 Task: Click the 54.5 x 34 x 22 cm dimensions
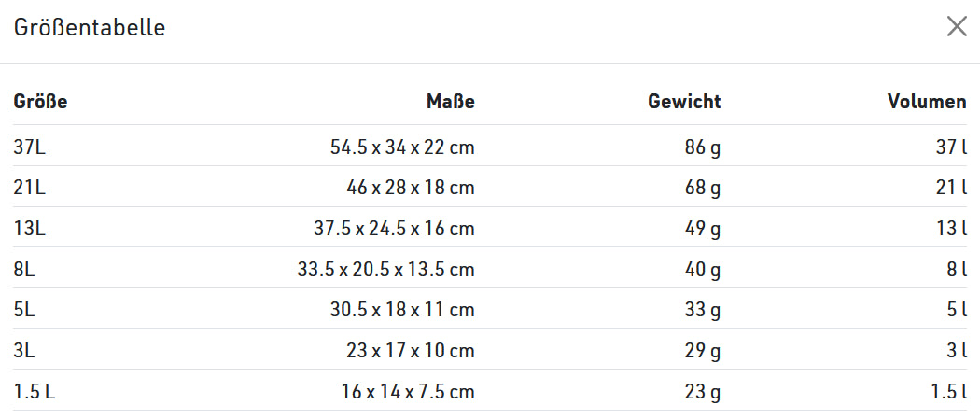402,147
